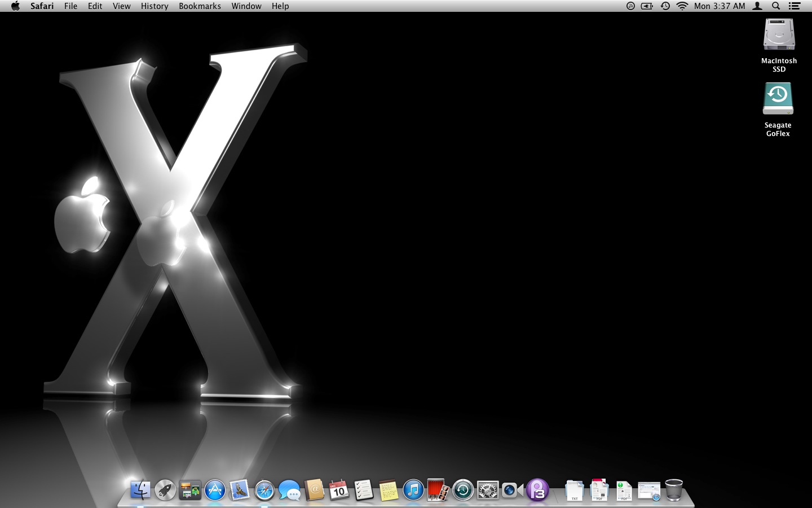Open the Apple menu
812x508 pixels.
point(15,6)
